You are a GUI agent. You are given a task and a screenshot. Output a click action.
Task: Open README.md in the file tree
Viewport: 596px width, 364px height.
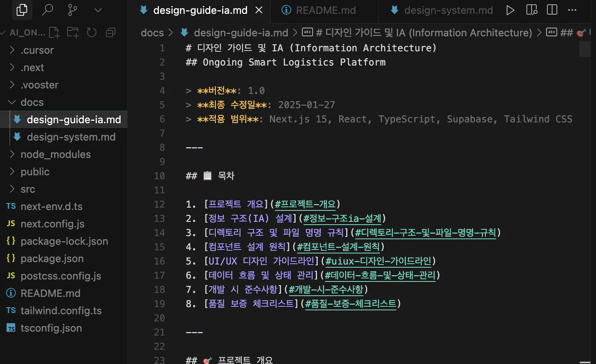point(64,293)
